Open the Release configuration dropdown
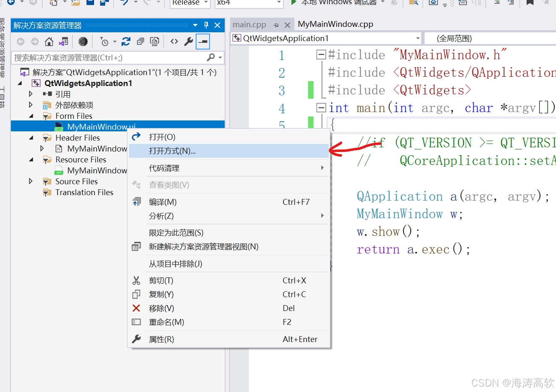The height and width of the screenshot is (392, 556). point(205,3)
